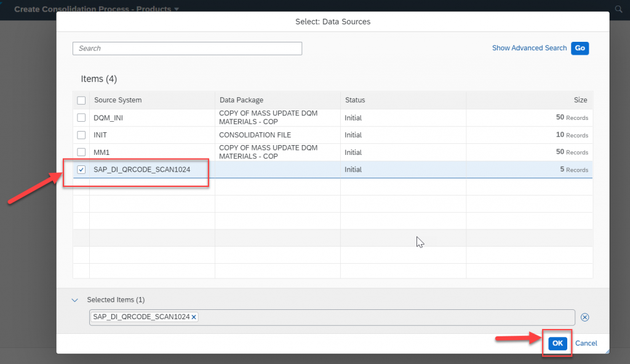Click the dialog resize handle at corner
Image resolution: width=630 pixels, height=364 pixels.
pos(607,351)
